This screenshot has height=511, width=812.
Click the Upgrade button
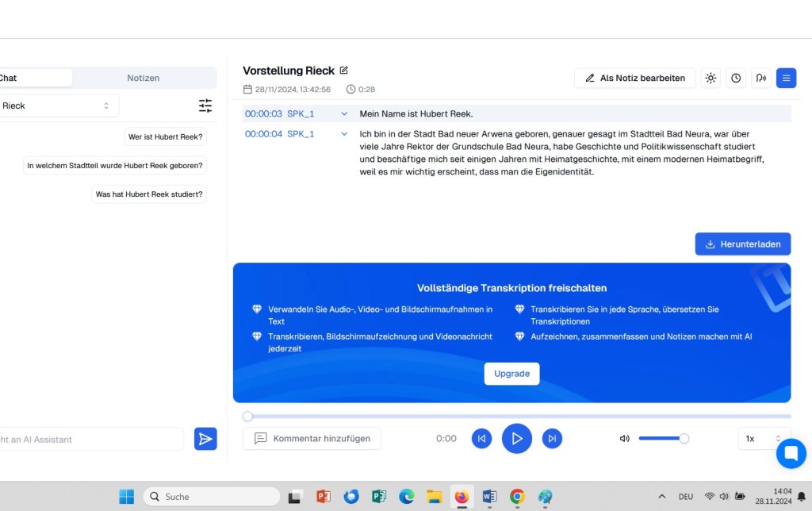tap(511, 374)
